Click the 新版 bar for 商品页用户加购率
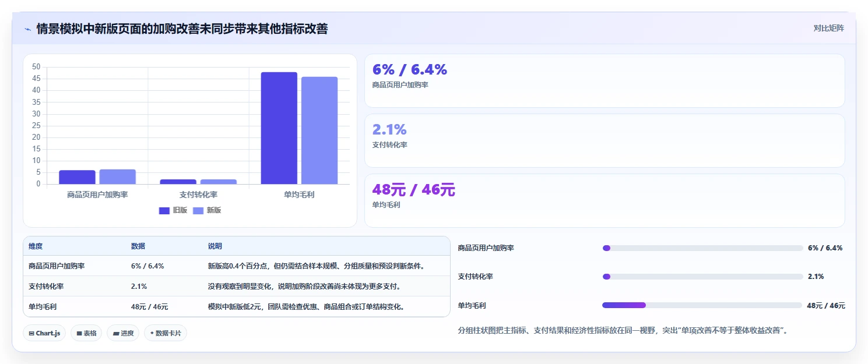This screenshot has width=868, height=364. 117,176
